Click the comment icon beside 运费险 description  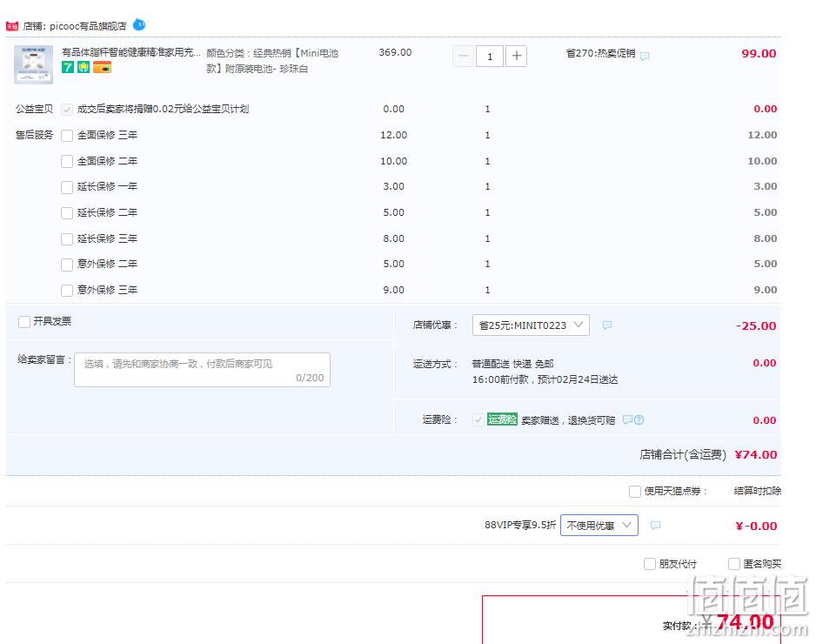[x=627, y=419]
